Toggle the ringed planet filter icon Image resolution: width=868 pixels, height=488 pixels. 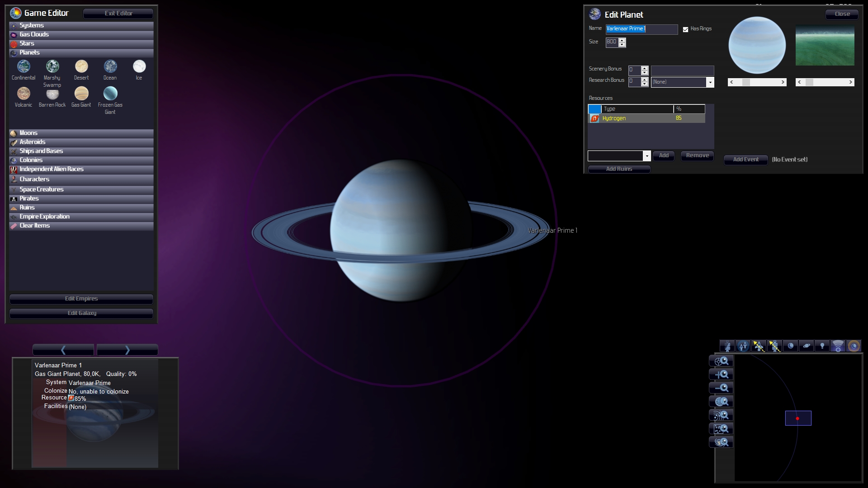pos(806,346)
